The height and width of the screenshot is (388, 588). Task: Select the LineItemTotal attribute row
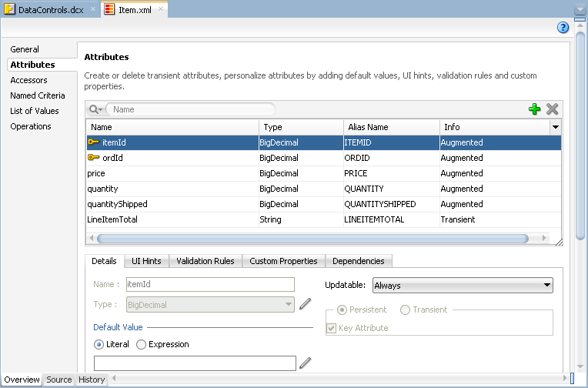tap(323, 219)
